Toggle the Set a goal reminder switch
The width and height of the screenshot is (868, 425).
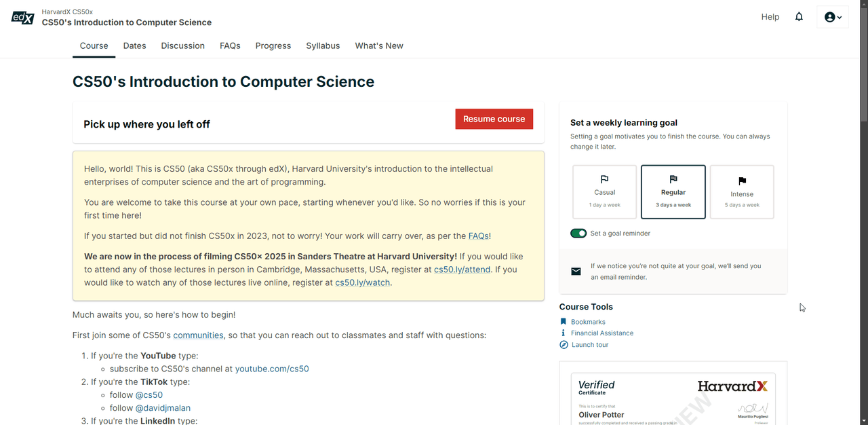click(x=578, y=234)
